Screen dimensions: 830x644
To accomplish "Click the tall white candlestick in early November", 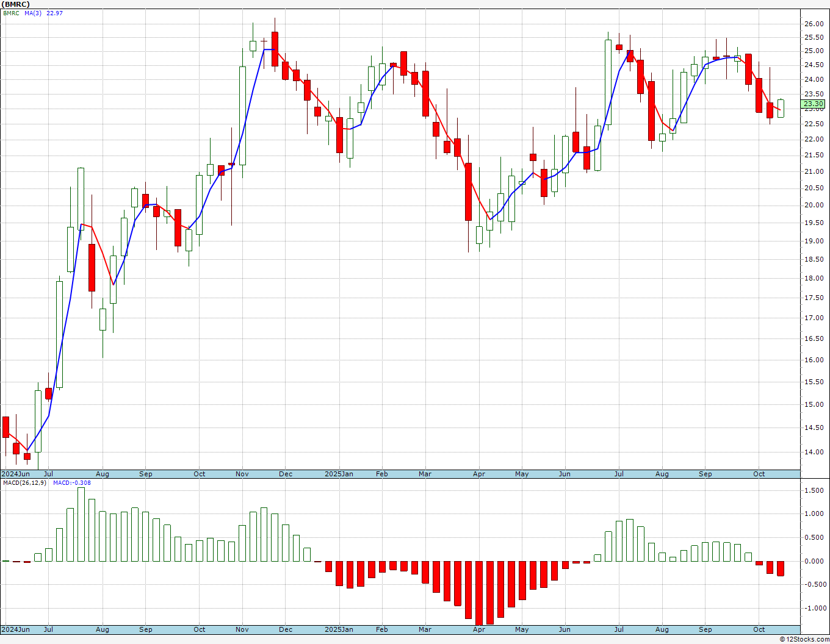I will click(242, 115).
